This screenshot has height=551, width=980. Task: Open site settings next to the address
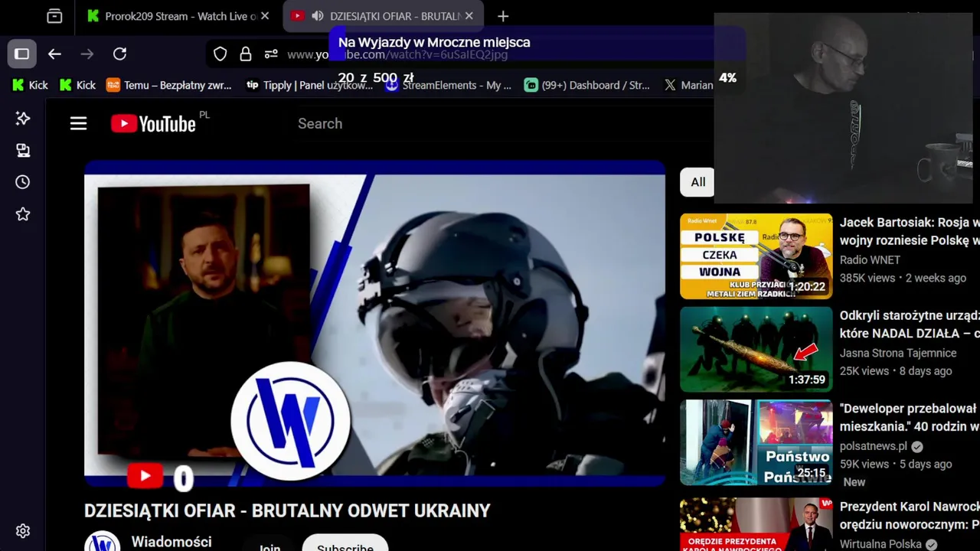point(271,54)
